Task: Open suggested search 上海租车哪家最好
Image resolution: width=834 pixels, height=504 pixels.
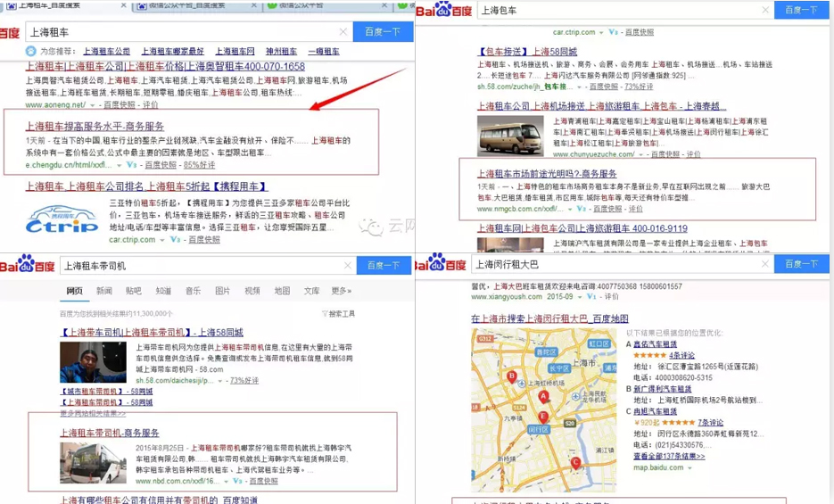Action: click(172, 51)
